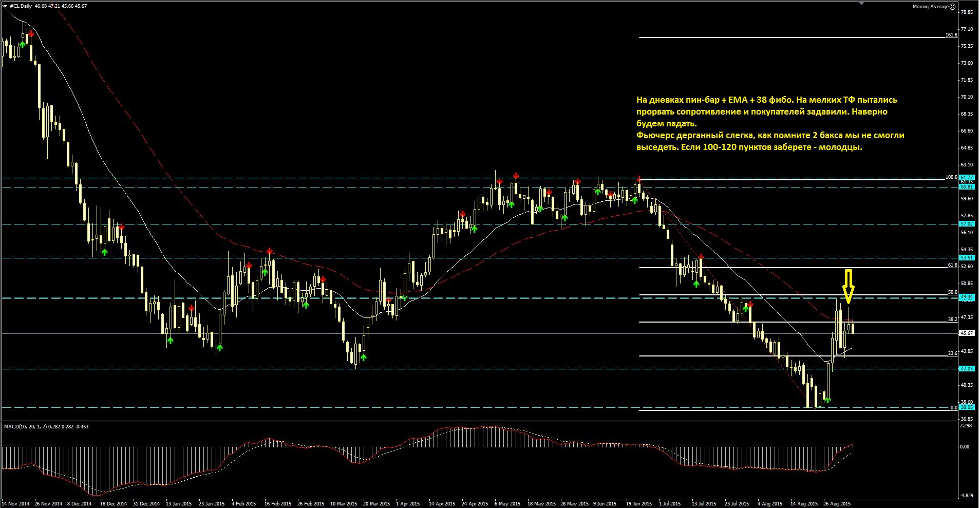Click the "14 Nov 2014" date label
Screen dimensions: 980x508
pos(16,504)
